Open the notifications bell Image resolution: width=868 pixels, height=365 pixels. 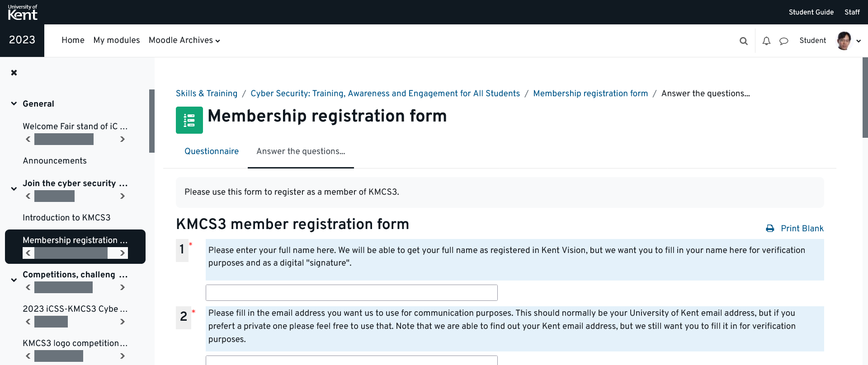click(766, 41)
